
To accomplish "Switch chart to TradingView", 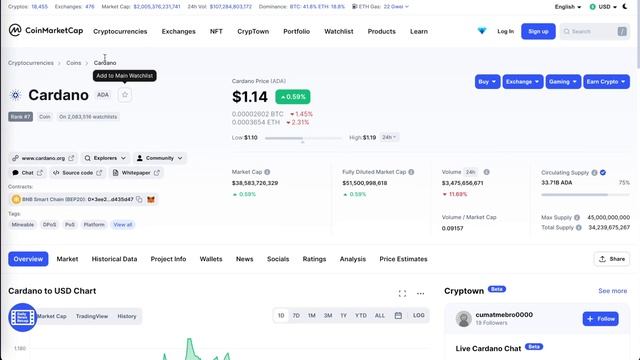I will click(x=92, y=316).
